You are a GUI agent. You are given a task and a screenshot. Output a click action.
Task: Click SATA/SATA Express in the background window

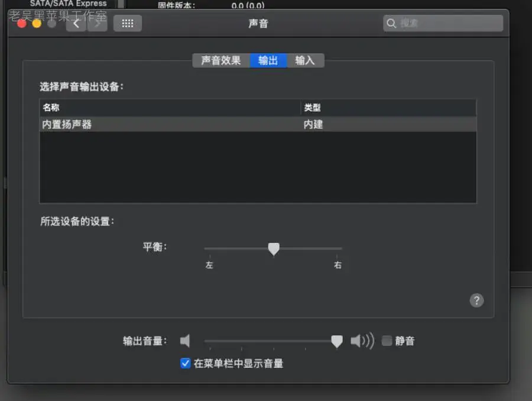[x=68, y=4]
